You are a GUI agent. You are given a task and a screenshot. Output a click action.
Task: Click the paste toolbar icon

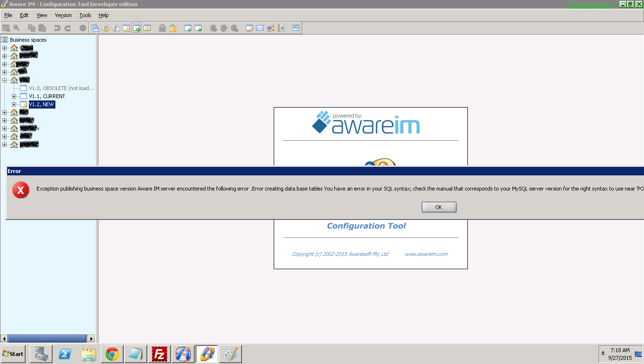click(42, 28)
